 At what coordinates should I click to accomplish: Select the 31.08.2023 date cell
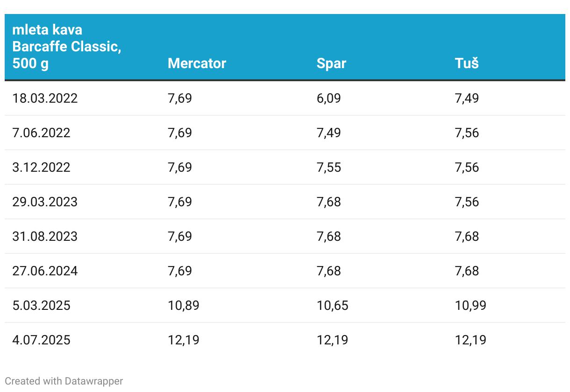click(x=45, y=237)
